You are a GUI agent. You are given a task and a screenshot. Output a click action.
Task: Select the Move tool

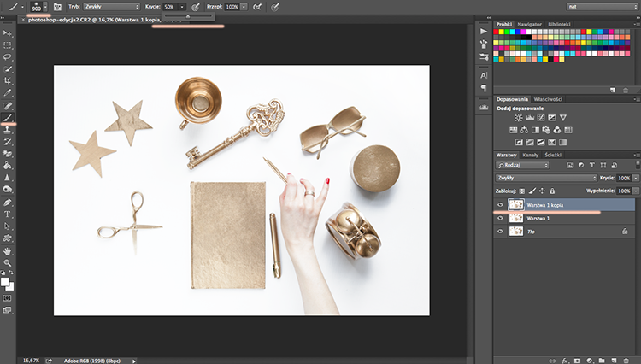click(x=8, y=33)
